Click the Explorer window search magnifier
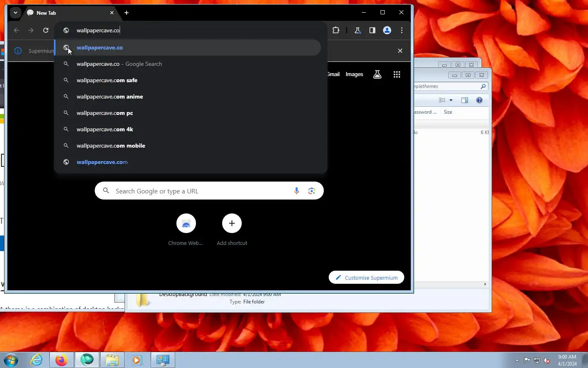Image resolution: width=588 pixels, height=368 pixels. 483,86
